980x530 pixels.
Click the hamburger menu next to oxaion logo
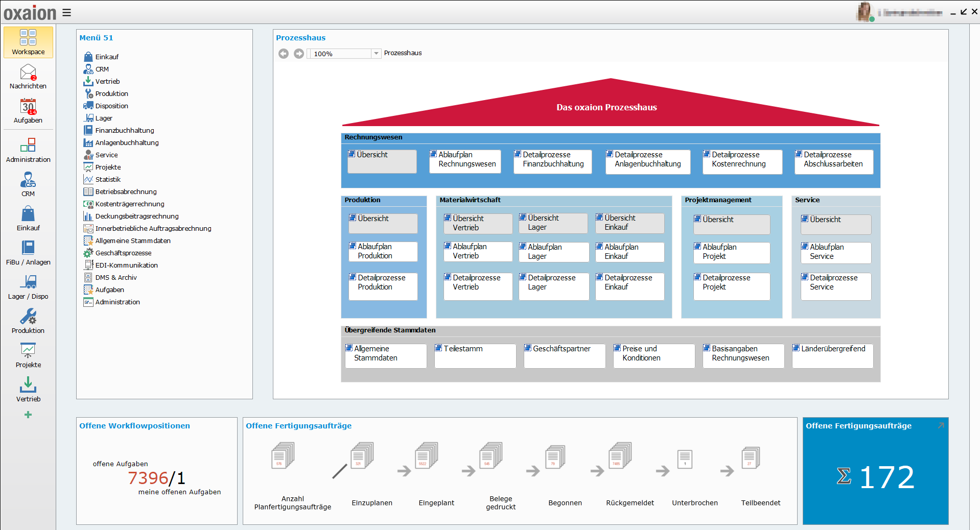(67, 13)
